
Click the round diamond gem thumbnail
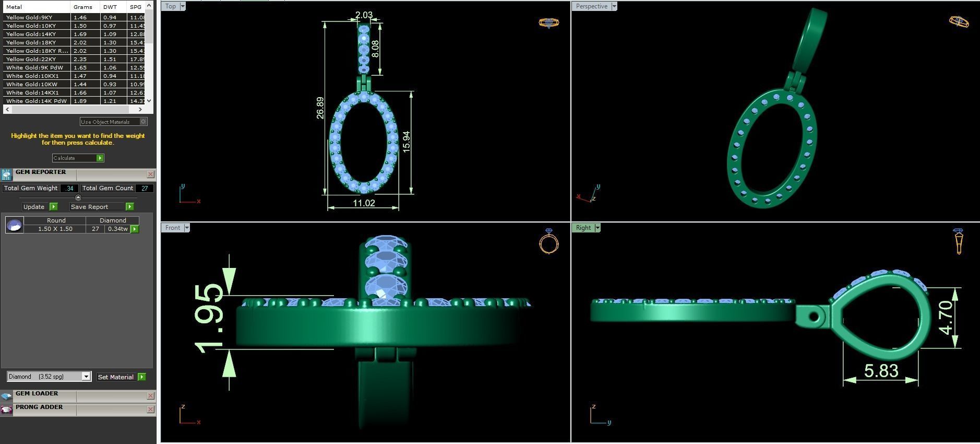coord(14,225)
